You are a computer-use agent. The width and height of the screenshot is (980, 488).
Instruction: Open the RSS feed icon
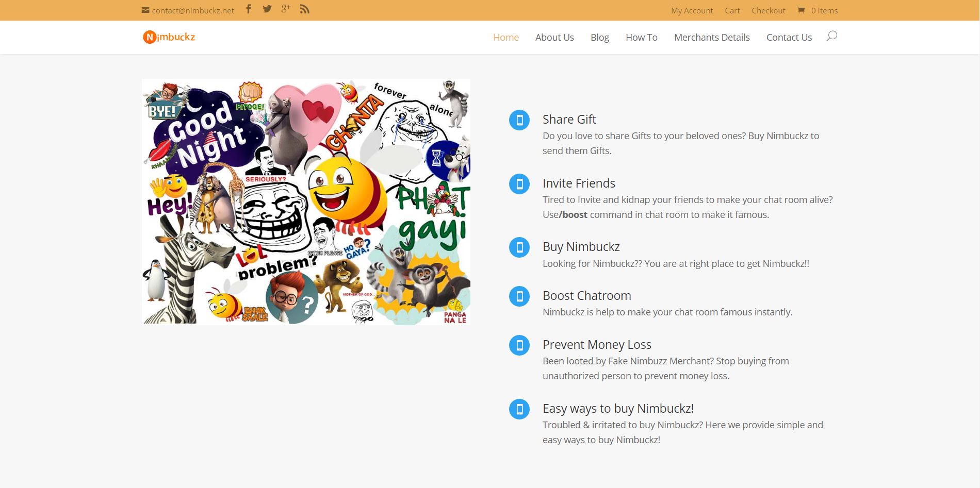click(305, 9)
